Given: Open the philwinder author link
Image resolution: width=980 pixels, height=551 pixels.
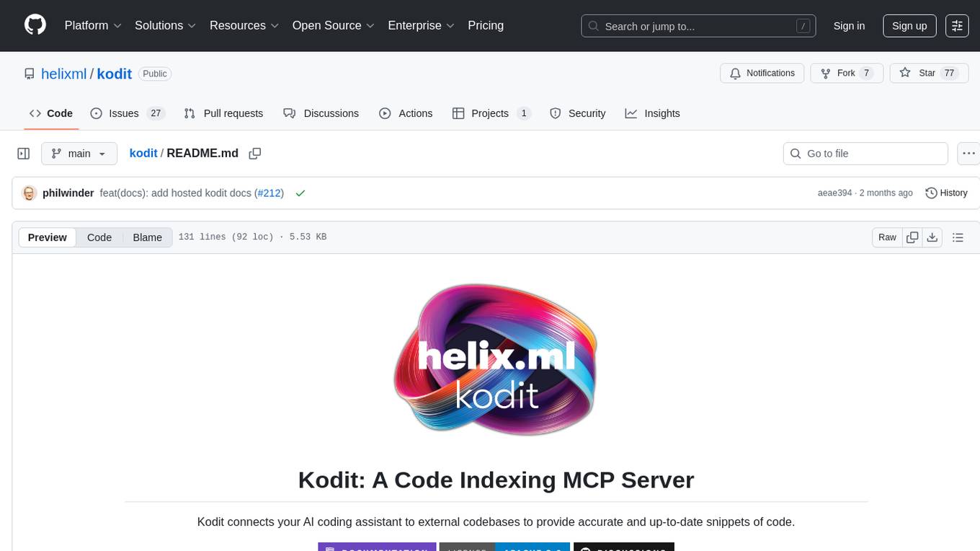Looking at the screenshot, I should click(x=68, y=193).
